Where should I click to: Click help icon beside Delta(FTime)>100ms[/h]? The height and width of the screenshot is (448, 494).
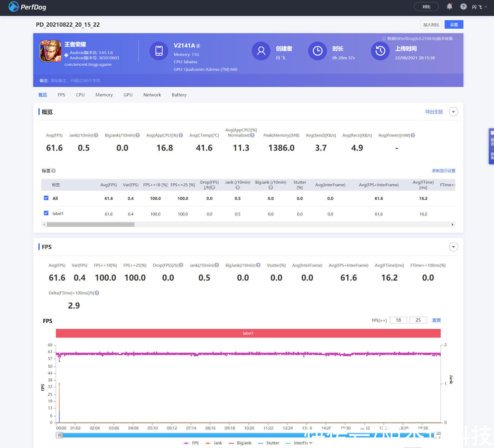pos(97,293)
